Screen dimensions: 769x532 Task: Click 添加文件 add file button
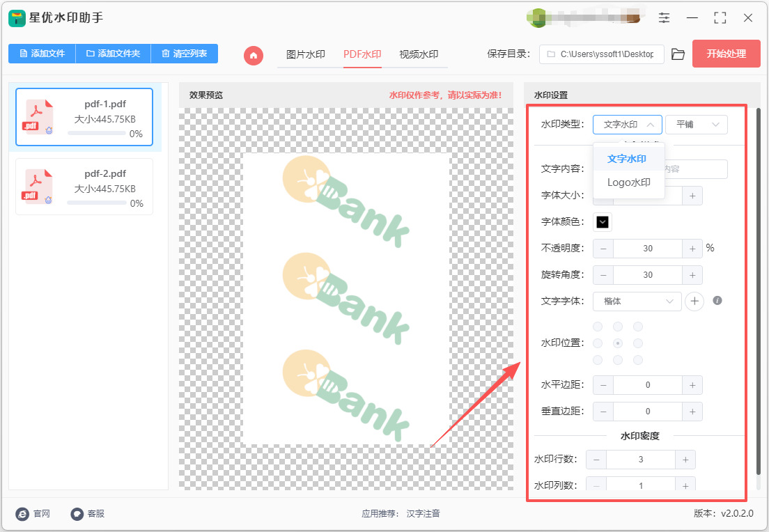42,54
